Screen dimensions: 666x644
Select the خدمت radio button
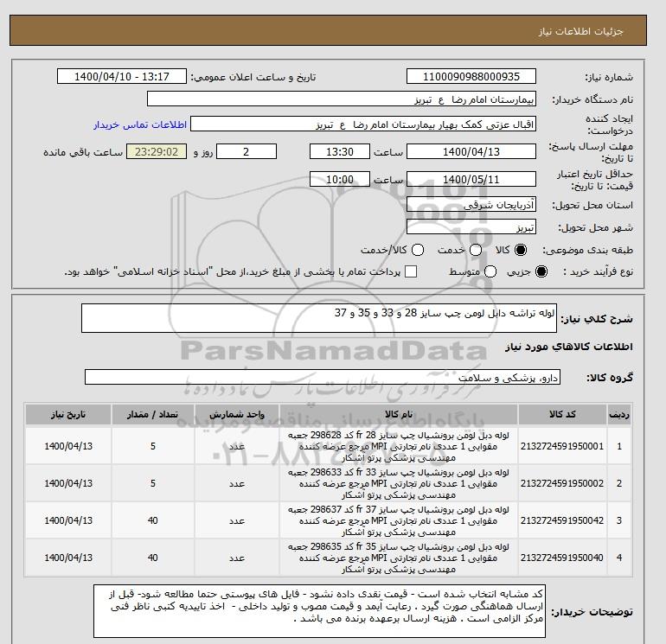click(476, 250)
